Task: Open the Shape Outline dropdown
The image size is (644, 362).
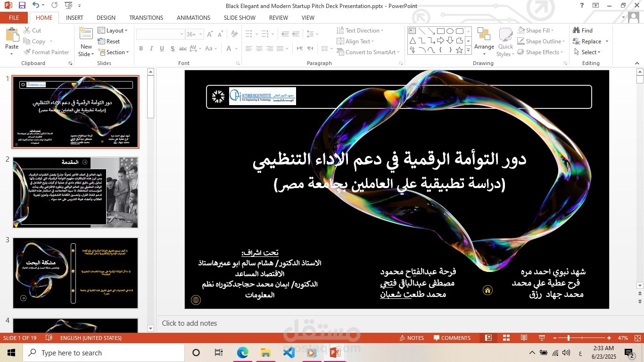Action: tap(540, 41)
